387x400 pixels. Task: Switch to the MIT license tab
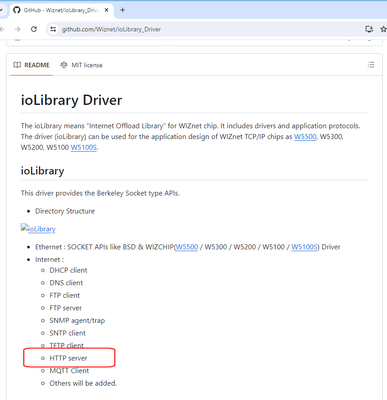click(81, 65)
